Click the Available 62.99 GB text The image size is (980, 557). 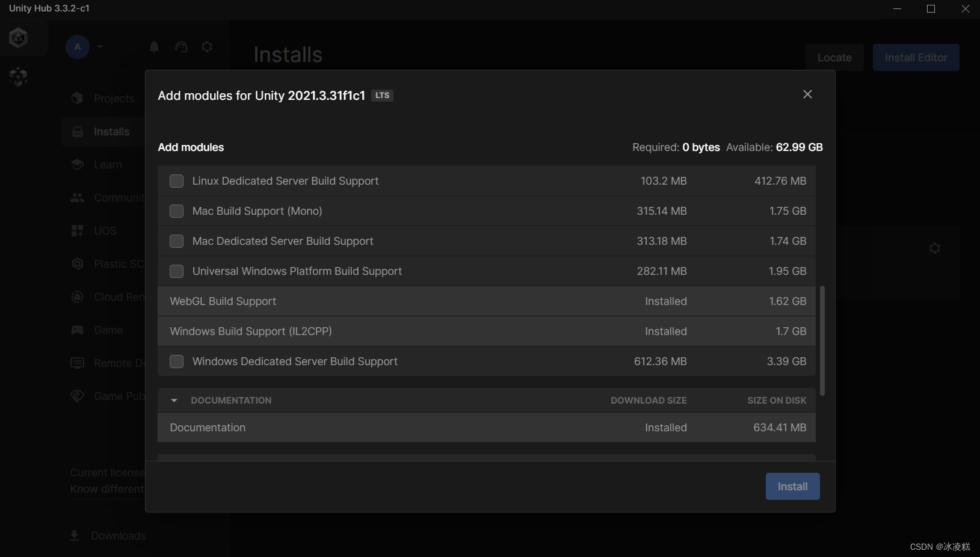pos(774,147)
